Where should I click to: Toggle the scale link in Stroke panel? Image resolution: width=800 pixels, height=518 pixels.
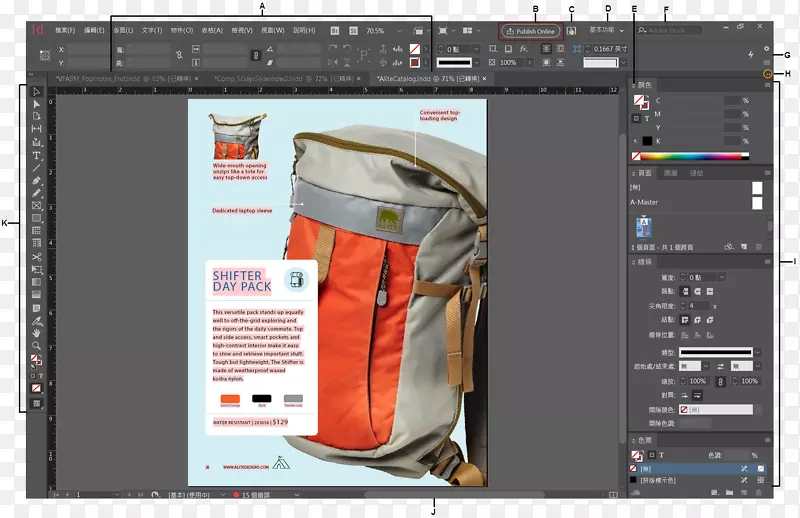click(x=720, y=381)
